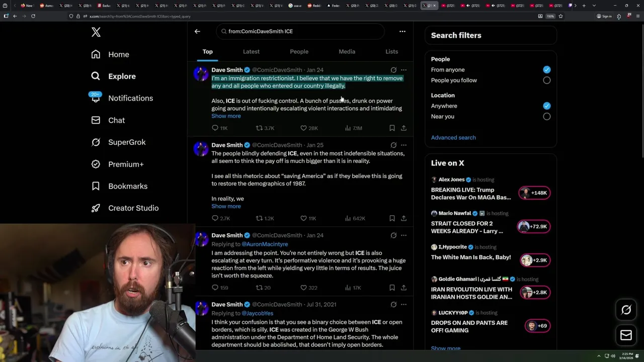Viewport: 644px width, 362px height.
Task: Open Grok icon on the Jan 24 top post
Action: click(393, 70)
